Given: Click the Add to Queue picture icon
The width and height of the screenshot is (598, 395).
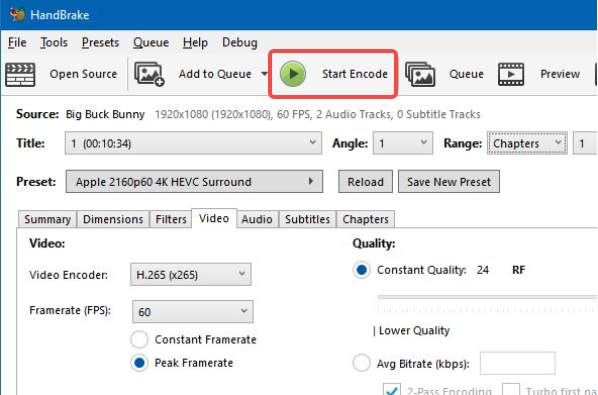Looking at the screenshot, I should click(149, 74).
